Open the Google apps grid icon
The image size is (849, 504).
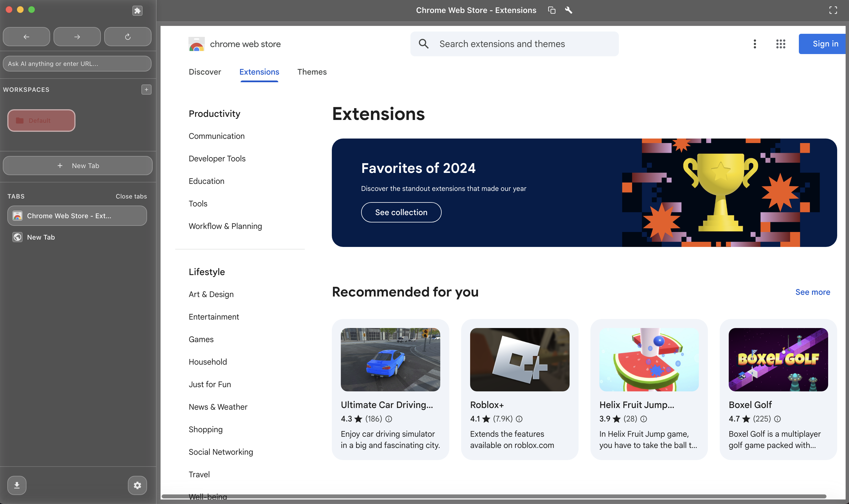pos(780,44)
